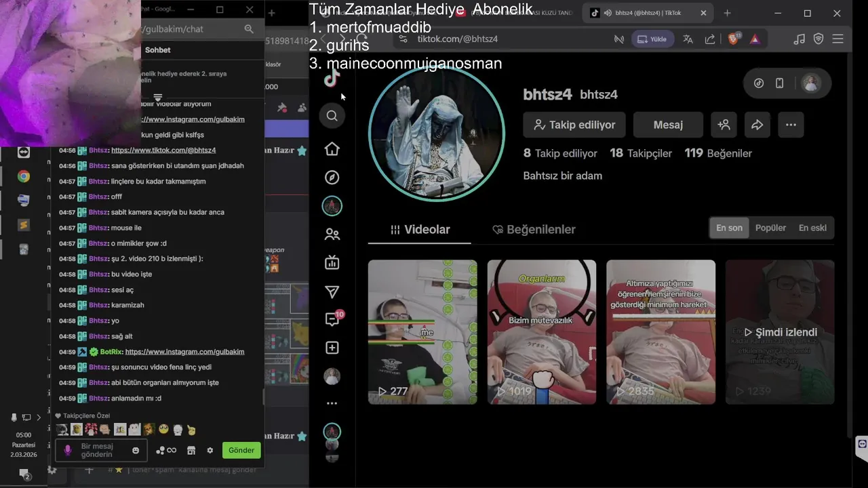
Task: Search the chat popup with the magnifier icon
Action: tap(249, 29)
